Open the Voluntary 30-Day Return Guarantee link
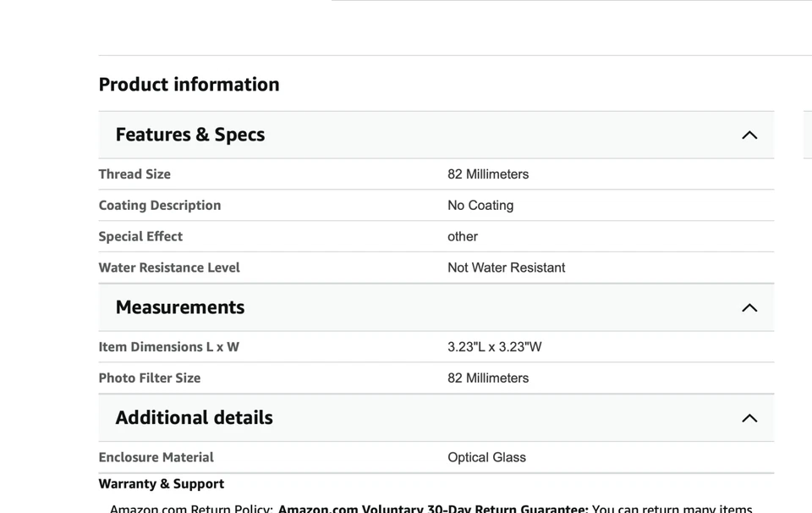 (433, 509)
